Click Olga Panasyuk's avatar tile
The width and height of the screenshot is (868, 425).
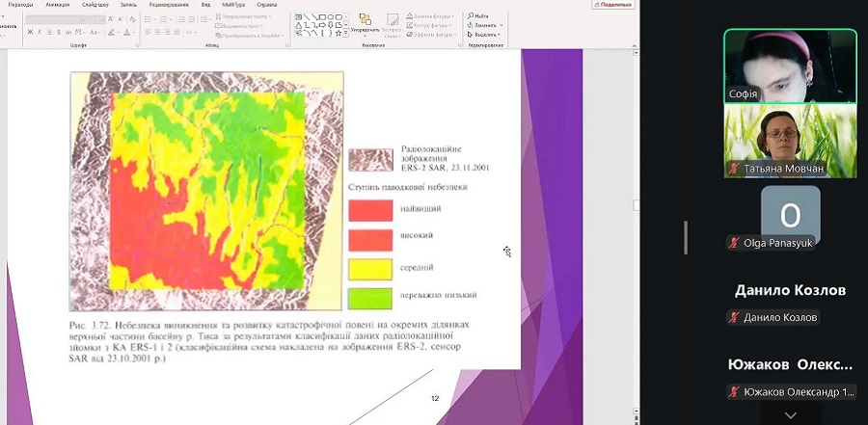coord(790,214)
